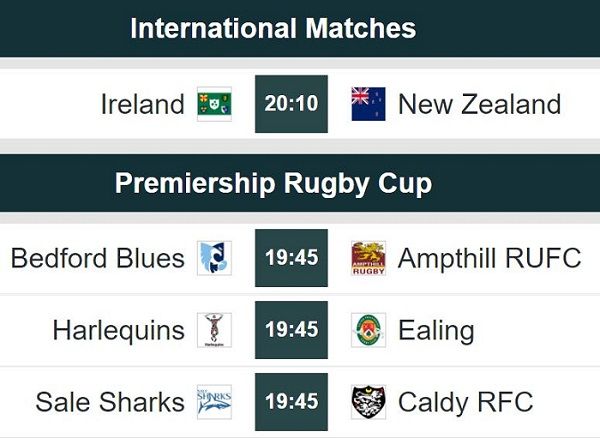Go to the New Zealand team name

point(479,104)
